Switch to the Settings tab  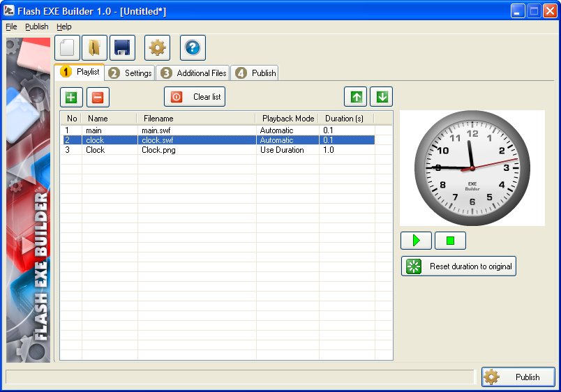point(130,73)
